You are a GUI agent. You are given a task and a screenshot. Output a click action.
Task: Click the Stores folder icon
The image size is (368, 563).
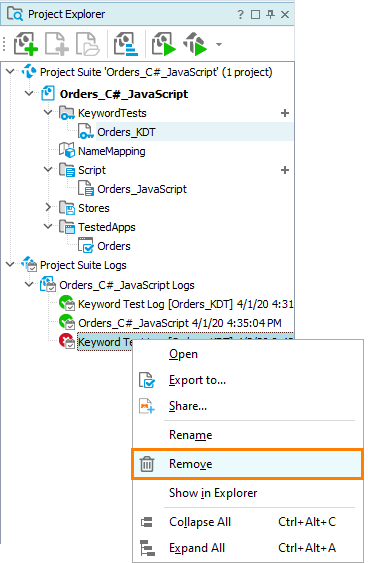coord(67,208)
